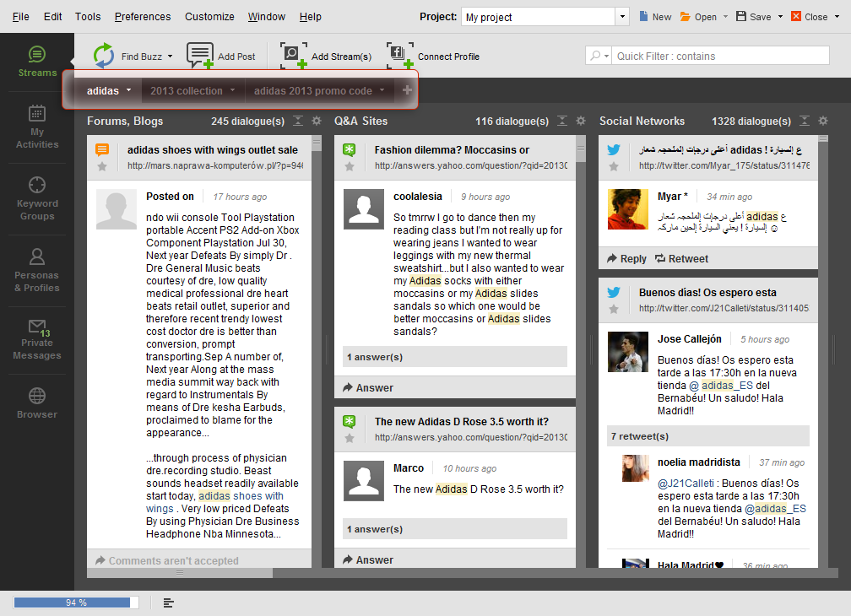Viewport: 851px width, 616px height.
Task: Switch to the 2013 collection tab
Action: tap(186, 90)
